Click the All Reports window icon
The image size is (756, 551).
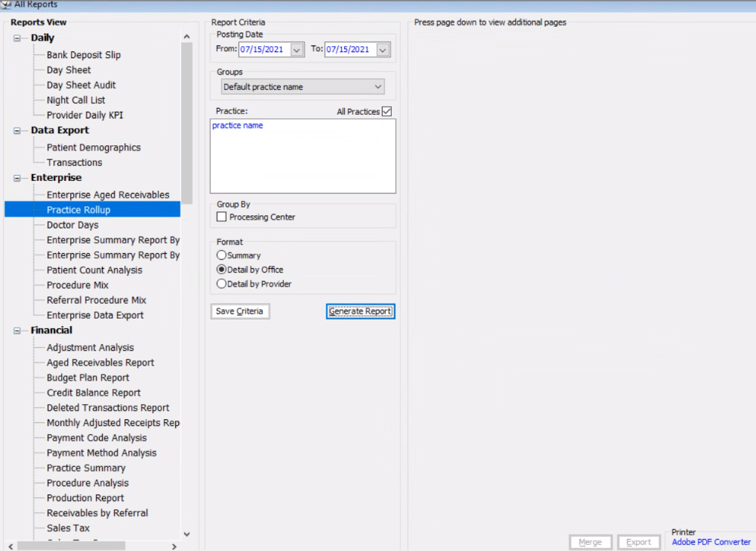click(6, 4)
